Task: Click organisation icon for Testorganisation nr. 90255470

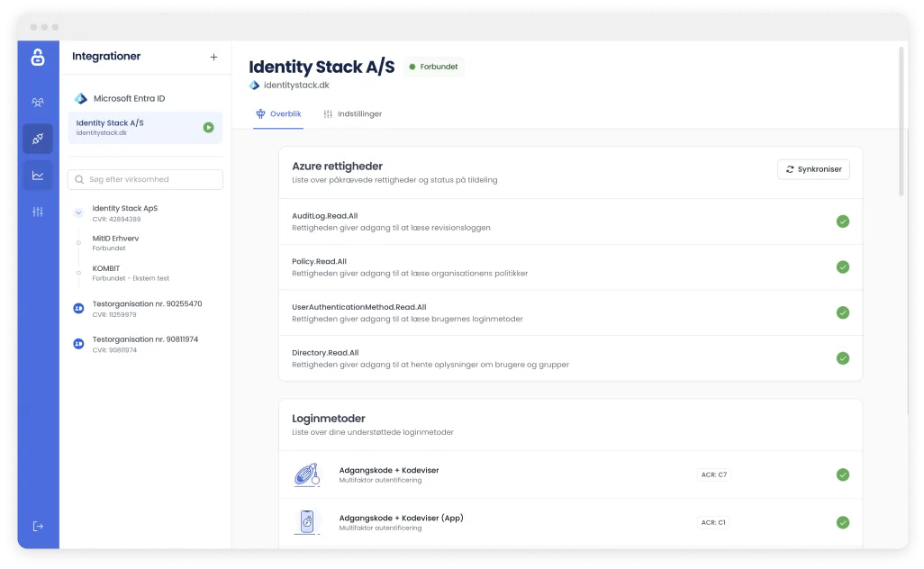Action: 78,308
